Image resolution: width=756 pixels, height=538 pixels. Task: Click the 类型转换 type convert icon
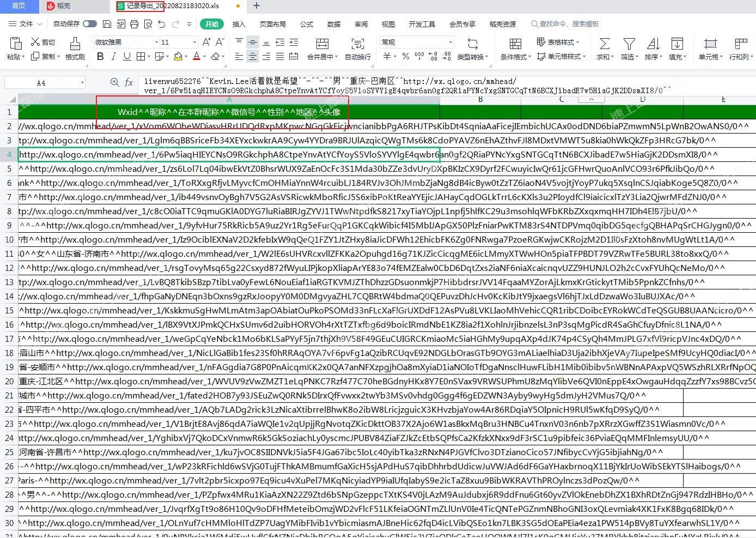(472, 44)
